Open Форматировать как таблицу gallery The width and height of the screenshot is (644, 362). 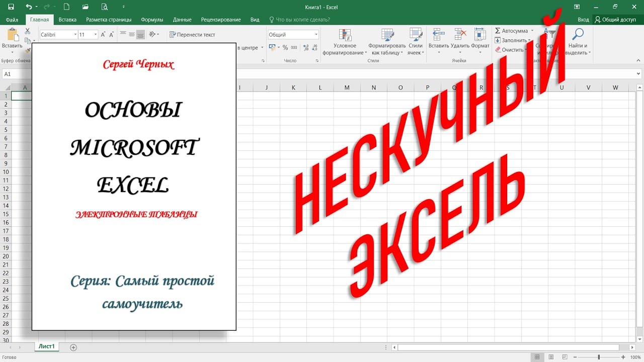387,42
